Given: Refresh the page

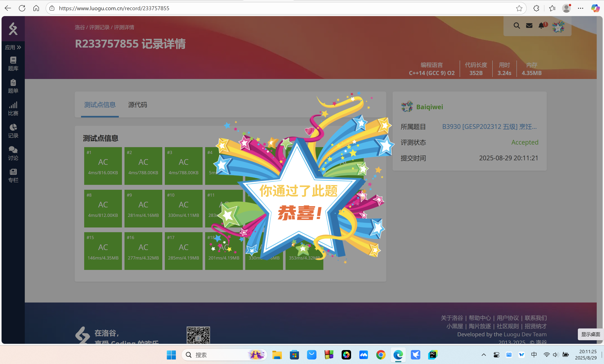Looking at the screenshot, I should [x=22, y=8].
